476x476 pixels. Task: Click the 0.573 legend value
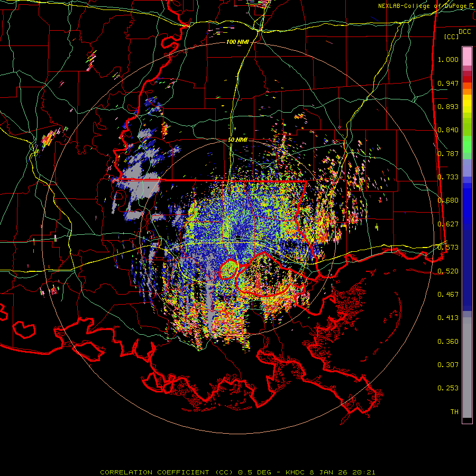(448, 248)
